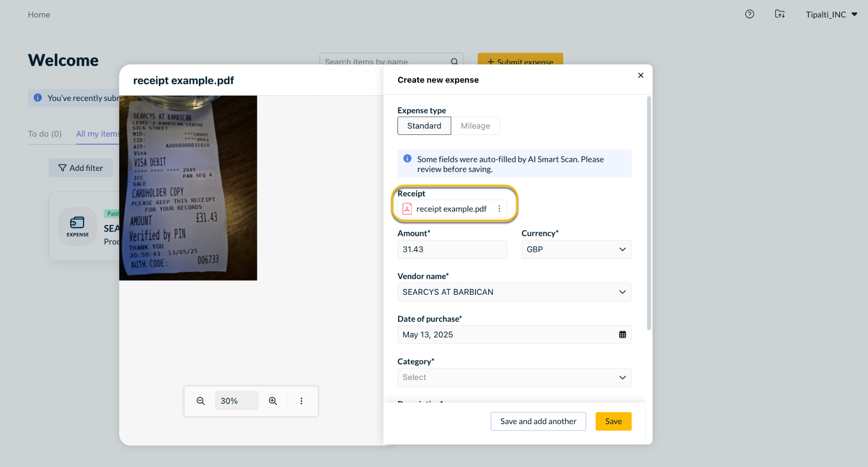Image resolution: width=868 pixels, height=467 pixels.
Task: Open the Tipalti_INC account menu
Action: click(831, 14)
